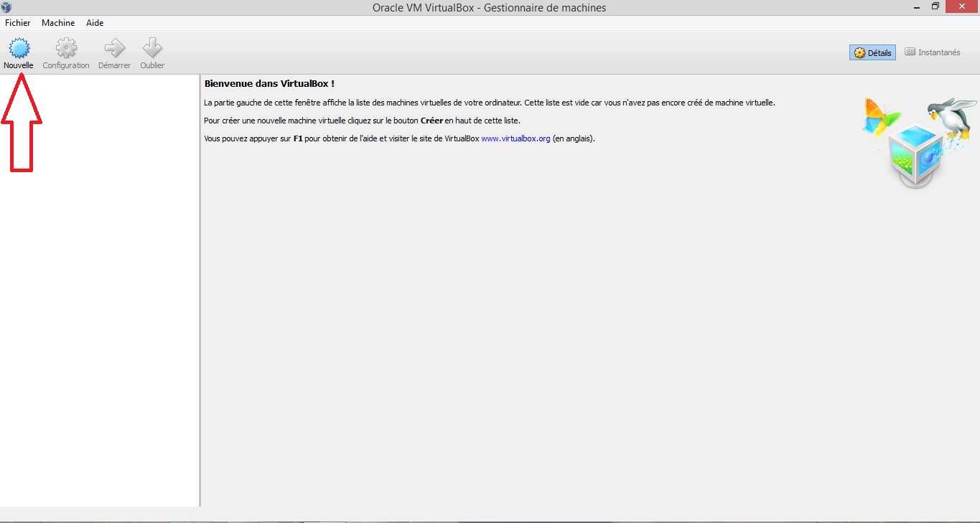This screenshot has height=523, width=980.
Task: Click the VirtualBox cube and penguin image
Action: click(x=919, y=143)
